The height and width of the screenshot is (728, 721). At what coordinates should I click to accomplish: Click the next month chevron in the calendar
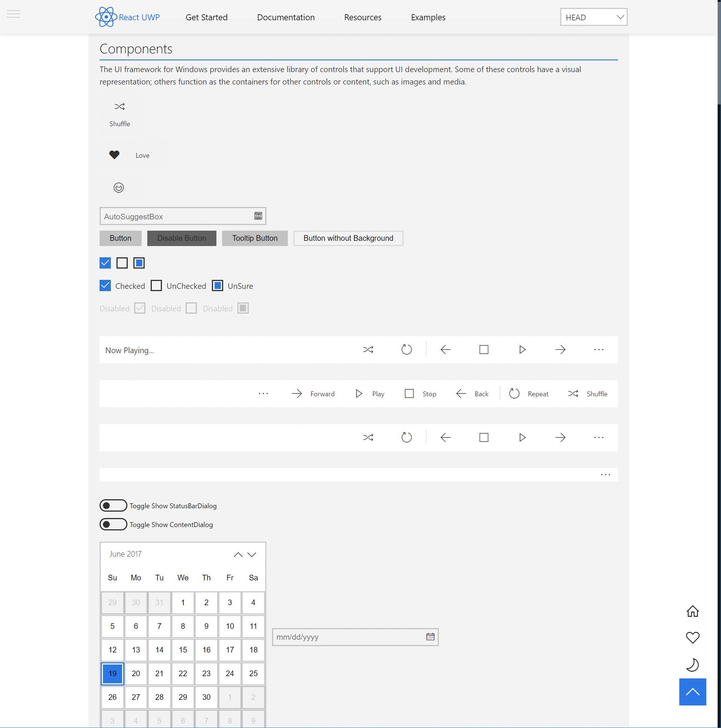tap(252, 554)
